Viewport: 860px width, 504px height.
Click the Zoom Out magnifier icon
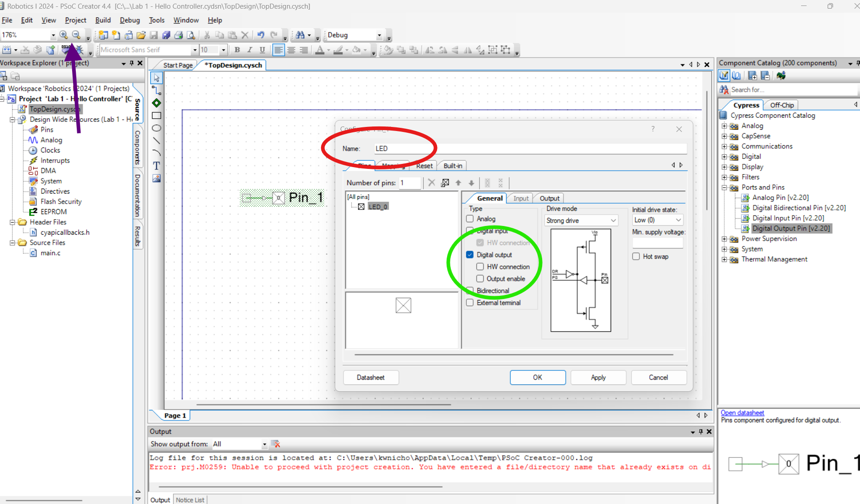point(76,35)
